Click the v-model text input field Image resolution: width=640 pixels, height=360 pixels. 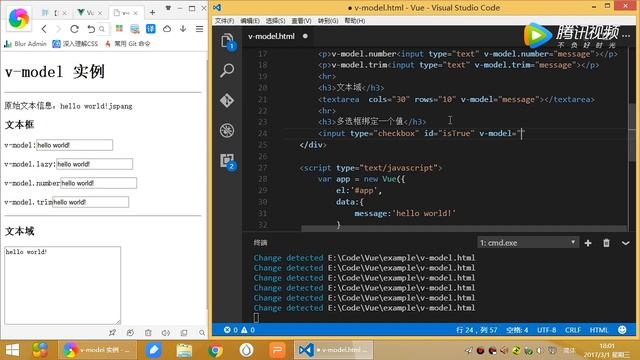(x=74, y=145)
